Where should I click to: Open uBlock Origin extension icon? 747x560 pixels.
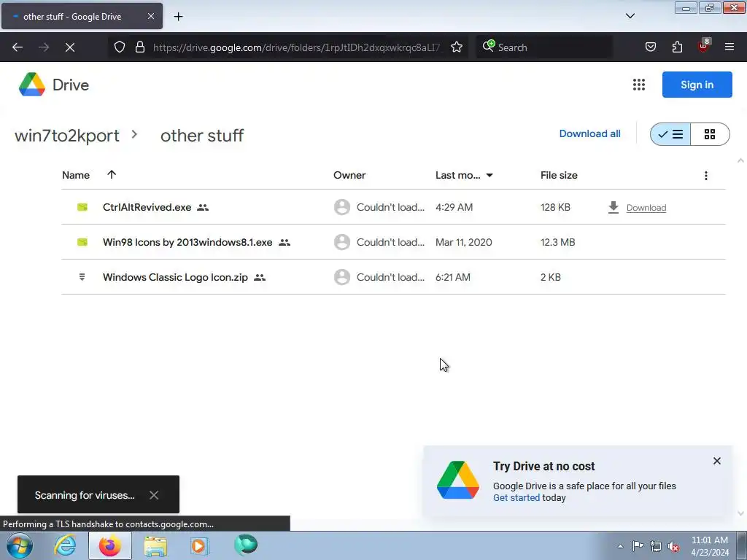tap(704, 46)
